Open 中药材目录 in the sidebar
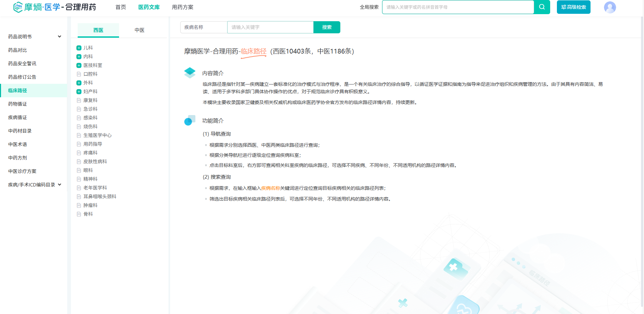The width and height of the screenshot is (644, 314). 20,131
